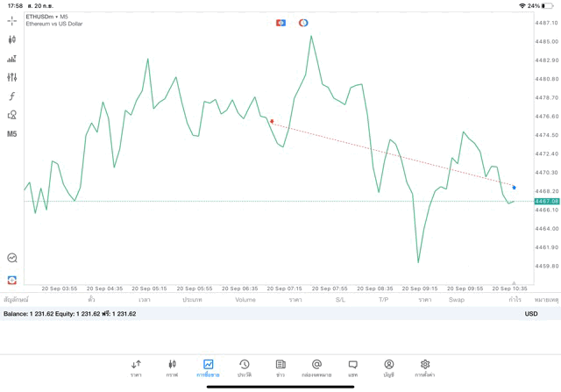The height and width of the screenshot is (392, 561).
Task: Open the chart settings sliders icon
Action: coord(12,77)
